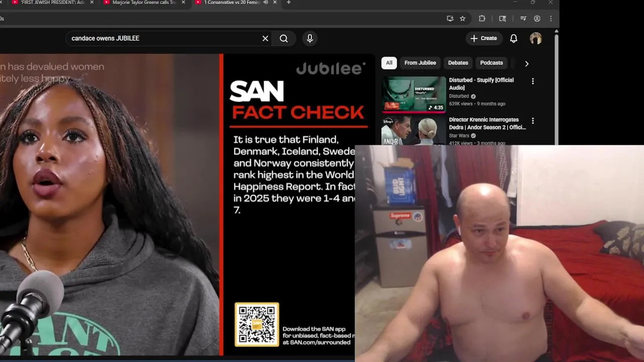Image resolution: width=644 pixels, height=362 pixels.
Task: Mute the tab via its speaker icon
Action: 265,3
